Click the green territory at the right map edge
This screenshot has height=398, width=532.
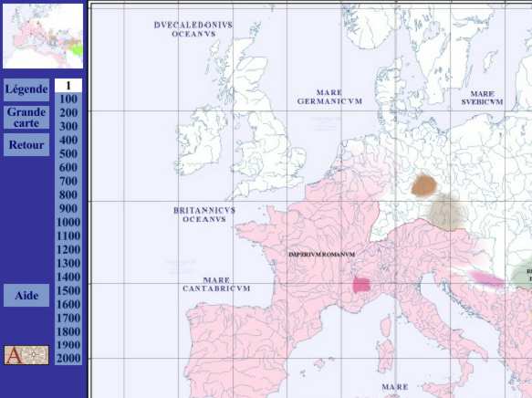(523, 276)
